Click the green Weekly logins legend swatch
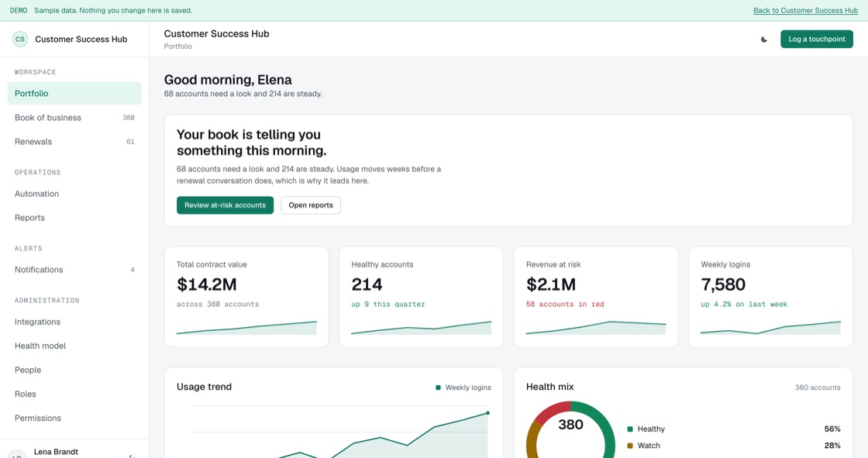This screenshot has width=868, height=458. (x=439, y=387)
